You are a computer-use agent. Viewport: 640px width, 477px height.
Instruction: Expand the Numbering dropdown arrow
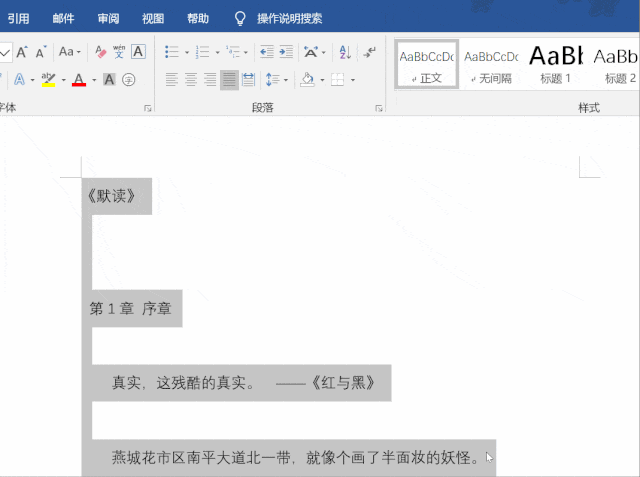(217, 53)
